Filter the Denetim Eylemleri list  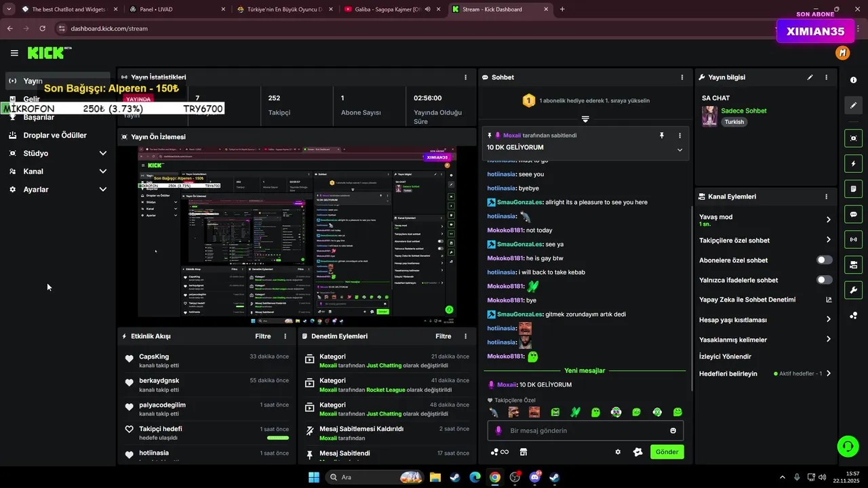coord(443,336)
